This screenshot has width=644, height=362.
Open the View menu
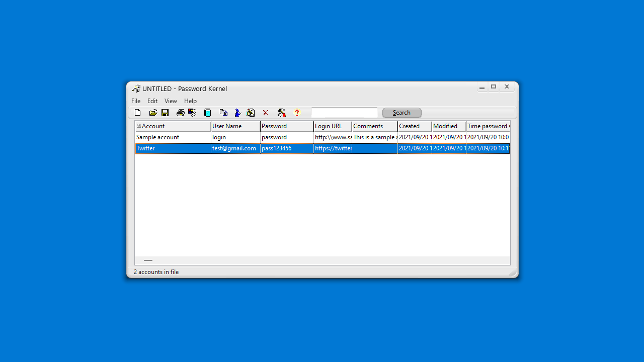pyautogui.click(x=171, y=101)
